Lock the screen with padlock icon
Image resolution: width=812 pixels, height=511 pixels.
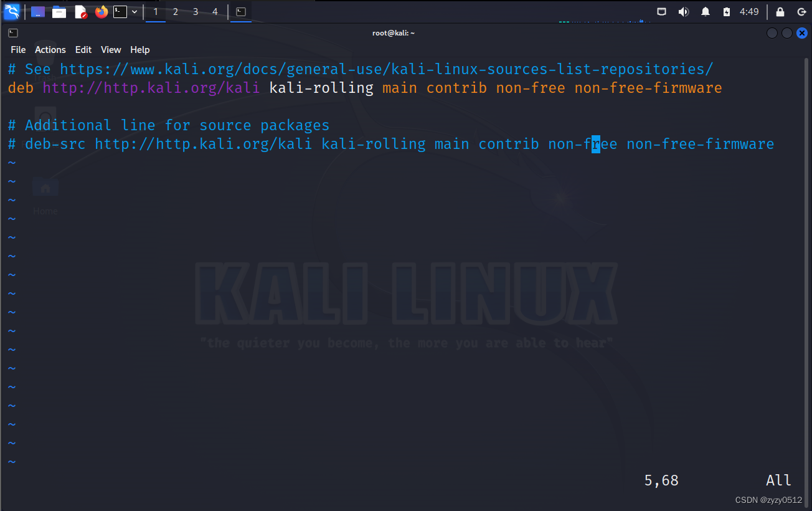coord(780,12)
